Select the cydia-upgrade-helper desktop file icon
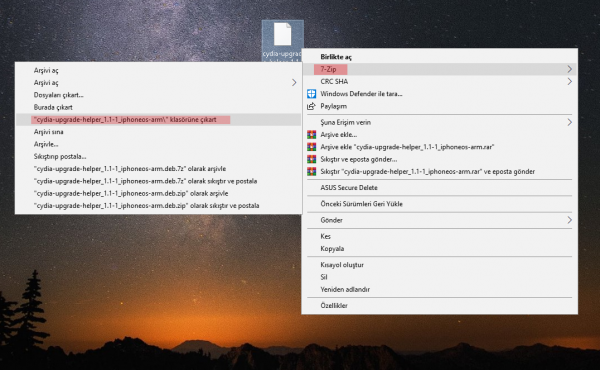Image resolution: width=600 pixels, height=370 pixels. [x=282, y=34]
